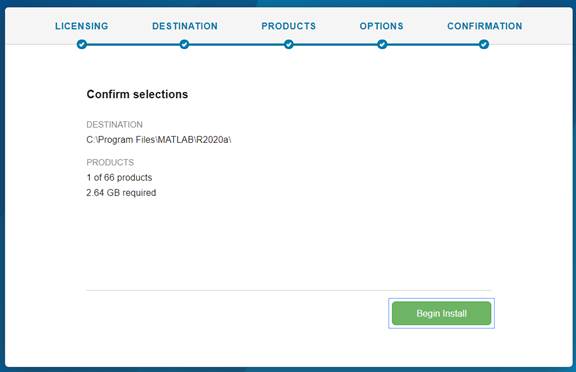Click progress line between Options and Confirmation

(433, 44)
